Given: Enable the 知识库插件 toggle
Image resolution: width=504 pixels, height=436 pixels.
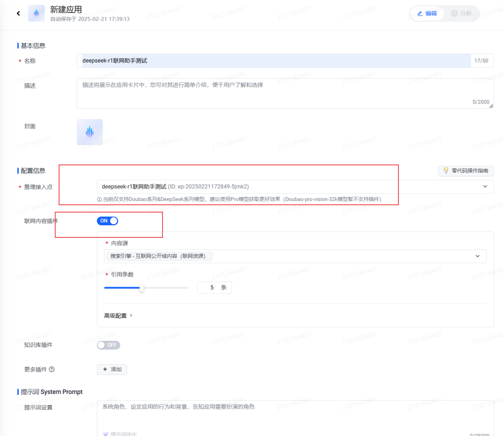Looking at the screenshot, I should click(x=108, y=345).
